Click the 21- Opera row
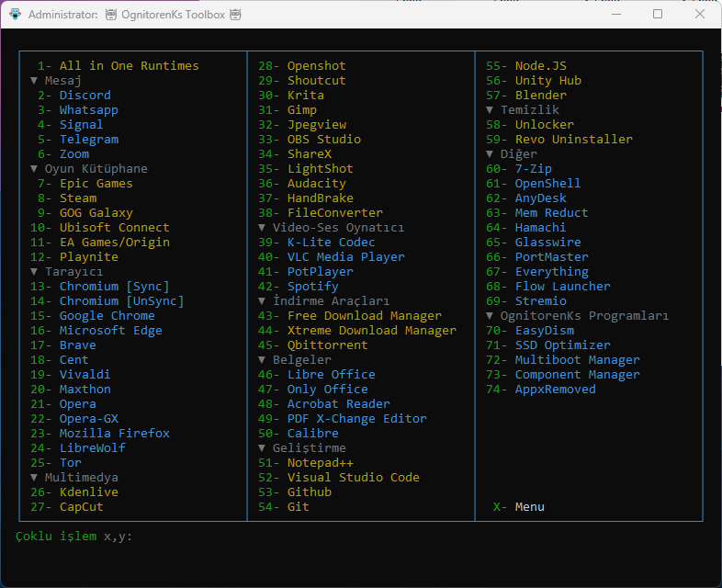 [63, 404]
